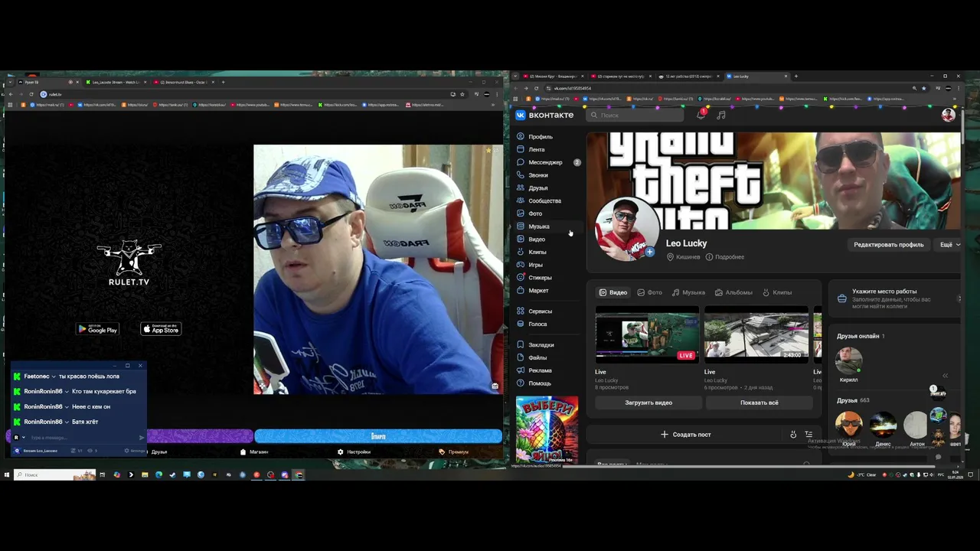Click Создать пост button

coord(686,435)
